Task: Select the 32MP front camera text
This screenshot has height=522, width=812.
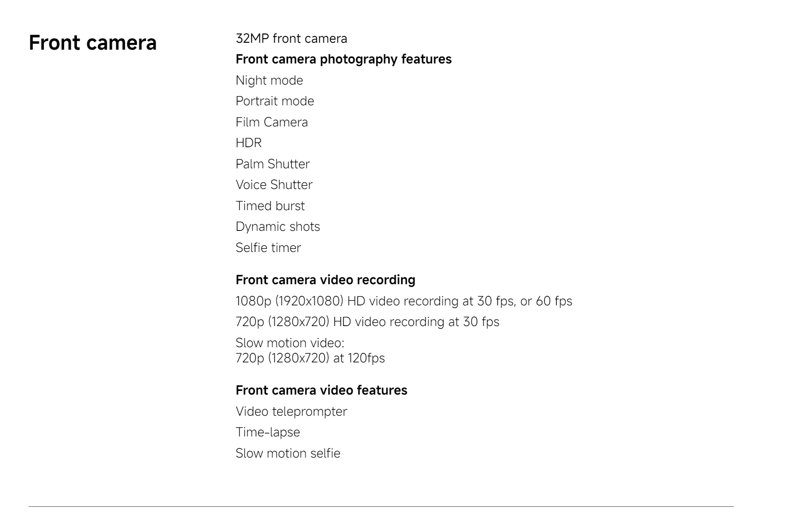Action: 291,39
